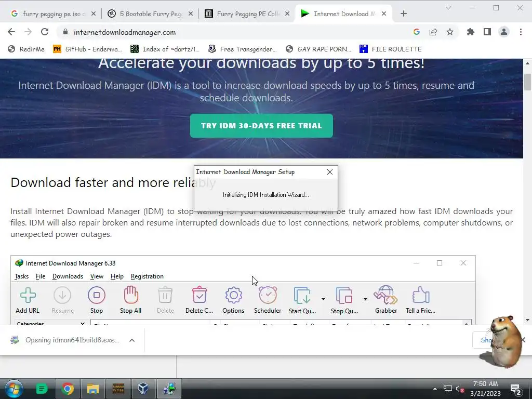
Task: Open the Extensions puzzle icon
Action: [x=470, y=32]
